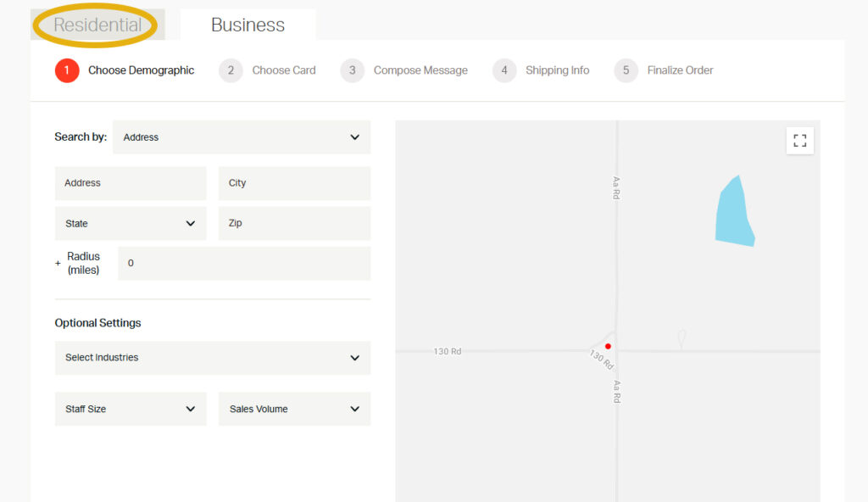Click the step 1 numbered circle
Viewport: 868px width, 502px height.
point(67,70)
